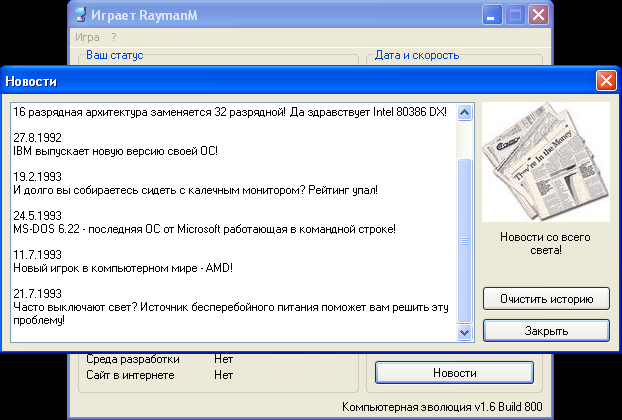Viewport: 622px width, 420px height.
Task: Click the app icon in Играет RaymanM titlebar
Action: click(81, 15)
